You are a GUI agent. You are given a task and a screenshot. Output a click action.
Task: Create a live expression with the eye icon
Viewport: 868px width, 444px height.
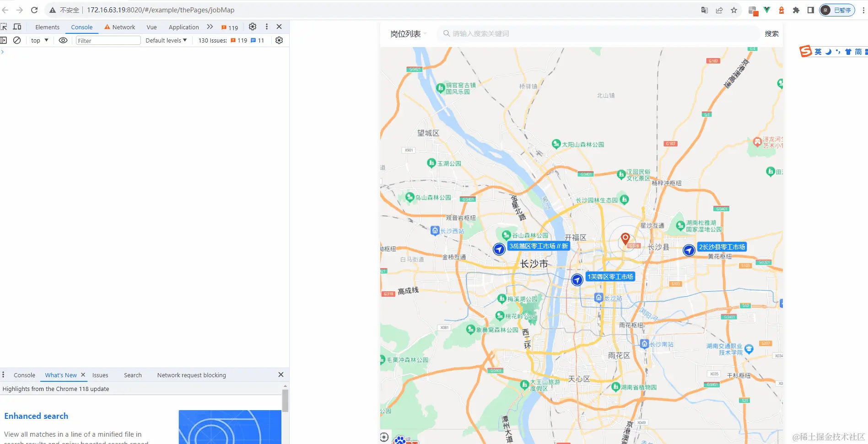(63, 40)
